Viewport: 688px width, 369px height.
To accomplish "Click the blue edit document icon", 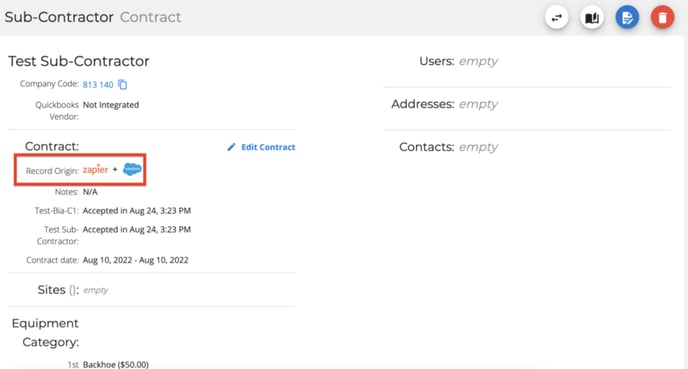I will pyautogui.click(x=627, y=18).
